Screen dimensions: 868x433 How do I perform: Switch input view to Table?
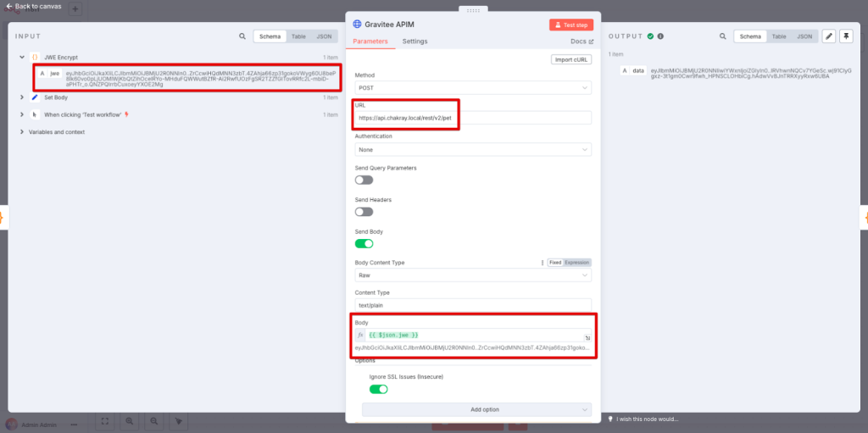(x=298, y=36)
